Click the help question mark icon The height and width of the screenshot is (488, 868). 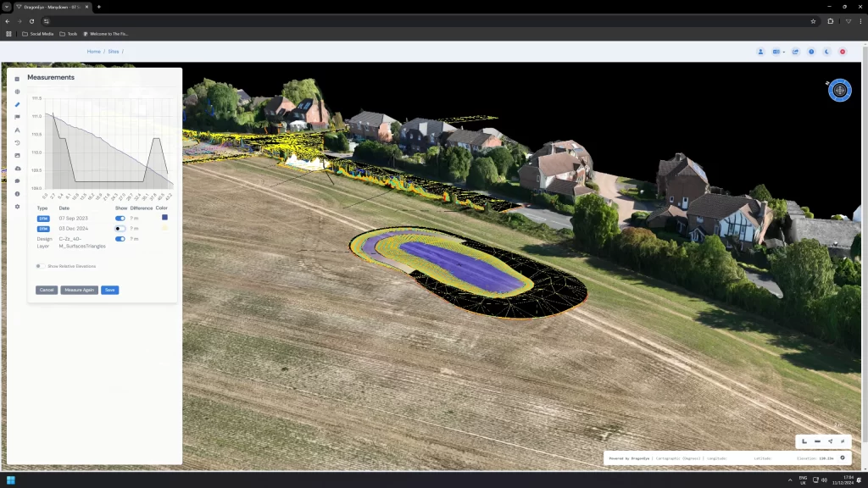click(811, 52)
